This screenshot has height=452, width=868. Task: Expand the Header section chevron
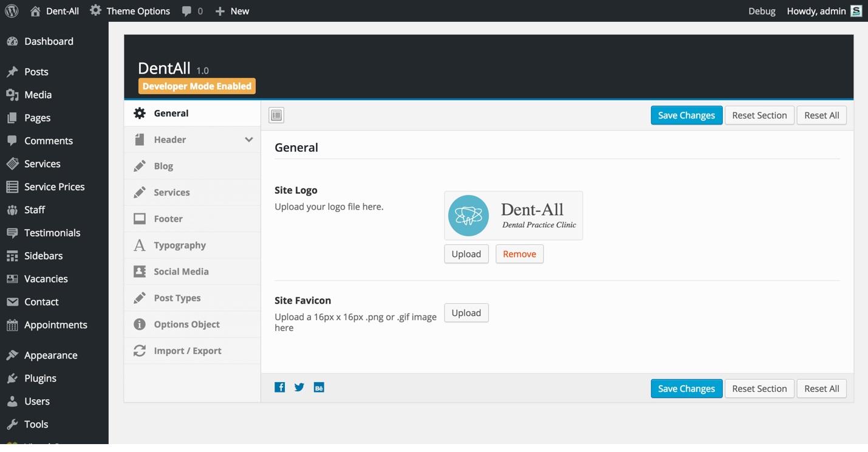coord(249,140)
